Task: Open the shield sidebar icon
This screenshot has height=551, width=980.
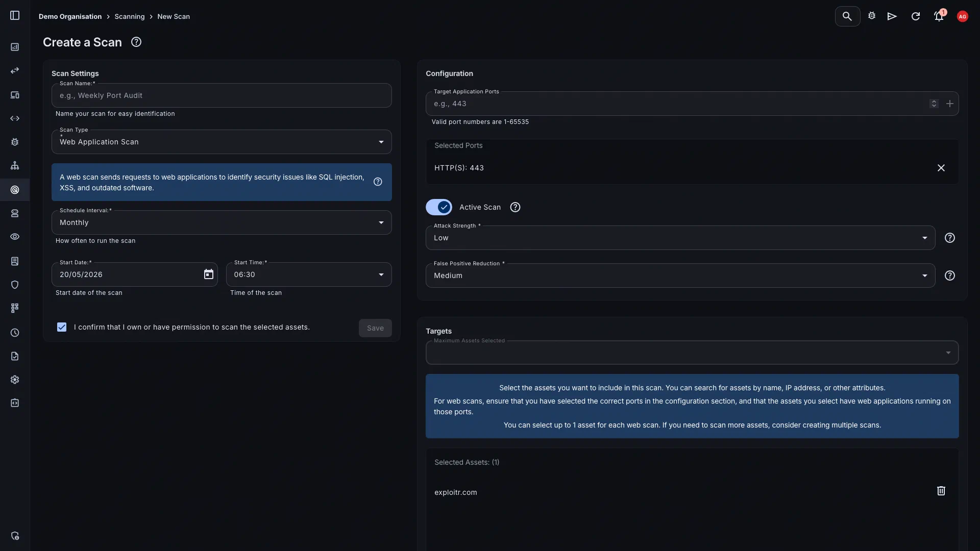Action: coord(15,285)
